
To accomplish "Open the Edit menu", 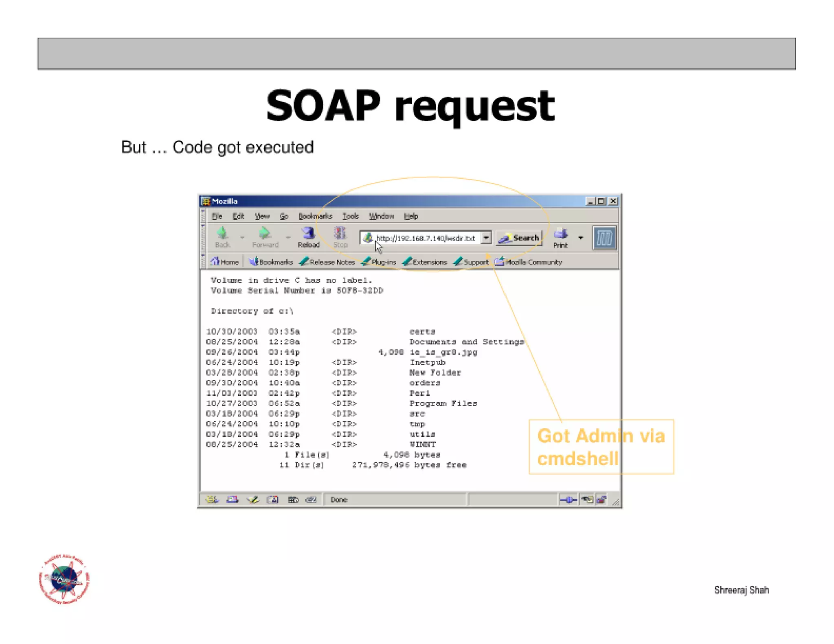I will [238, 216].
